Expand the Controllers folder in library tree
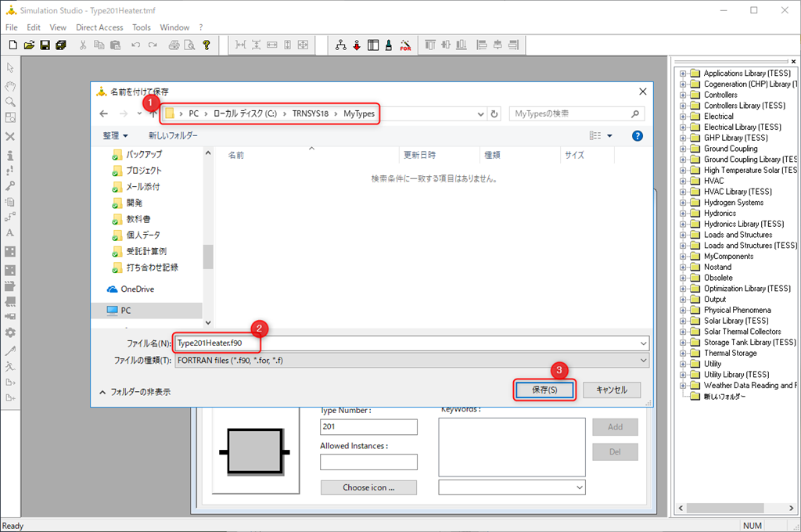 pyautogui.click(x=683, y=95)
